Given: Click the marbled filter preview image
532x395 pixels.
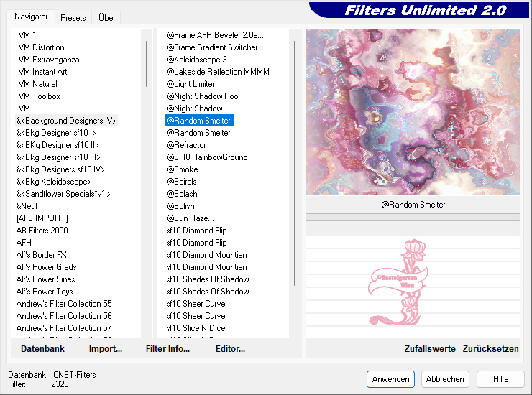Looking at the screenshot, I should pos(413,112).
